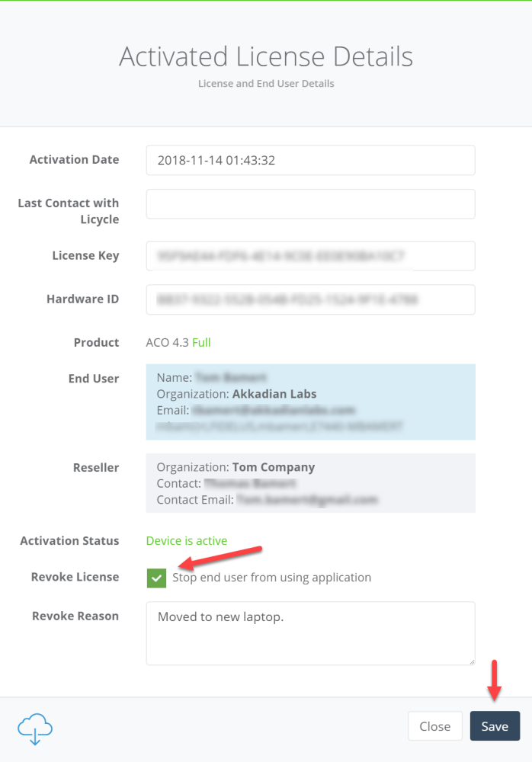Click the cloud download icon
This screenshot has height=762, width=532.
(x=34, y=728)
